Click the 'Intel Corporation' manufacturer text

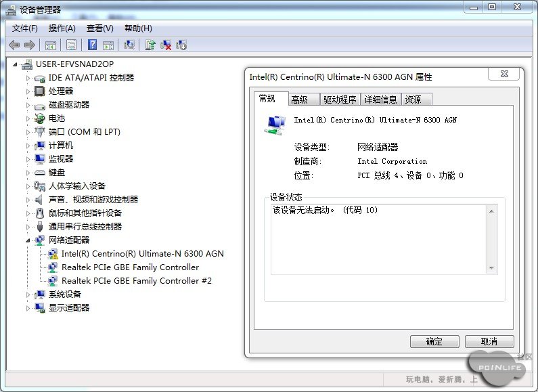[x=393, y=161]
